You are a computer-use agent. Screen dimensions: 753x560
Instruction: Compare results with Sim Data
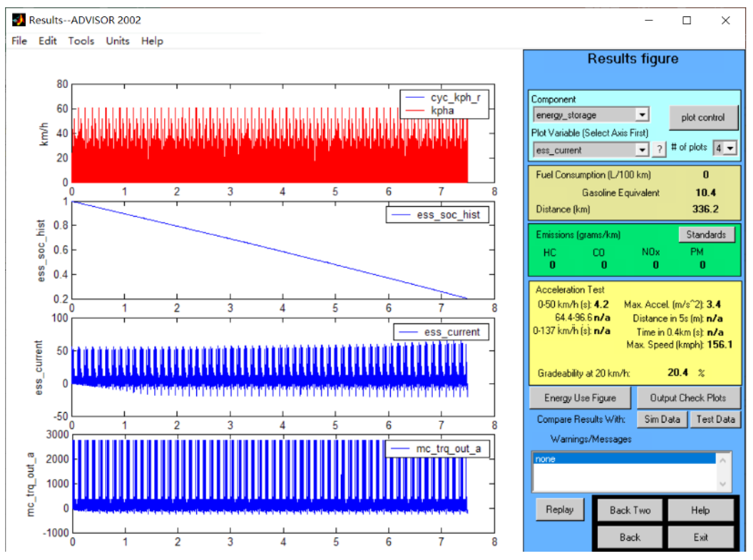[662, 420]
